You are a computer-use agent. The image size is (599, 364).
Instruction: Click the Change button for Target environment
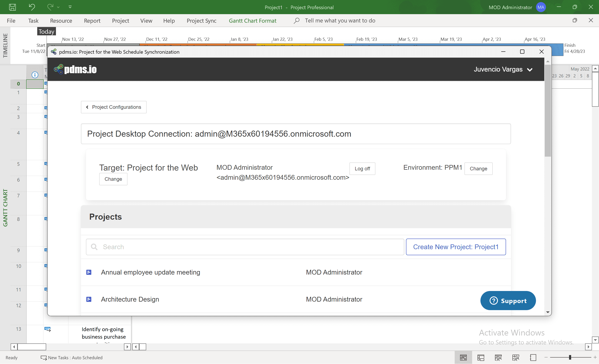pos(113,179)
